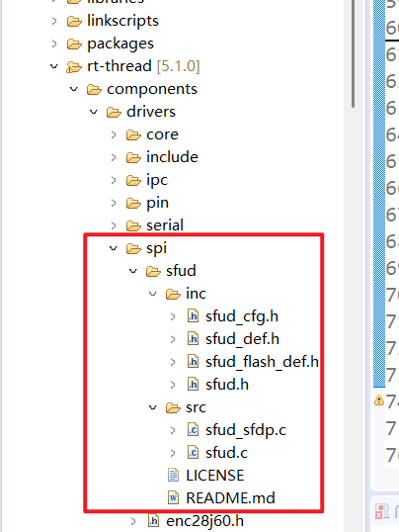Click the project explorer vertical scrollbar thumb
The width and height of the screenshot is (399, 532).
pos(354,54)
